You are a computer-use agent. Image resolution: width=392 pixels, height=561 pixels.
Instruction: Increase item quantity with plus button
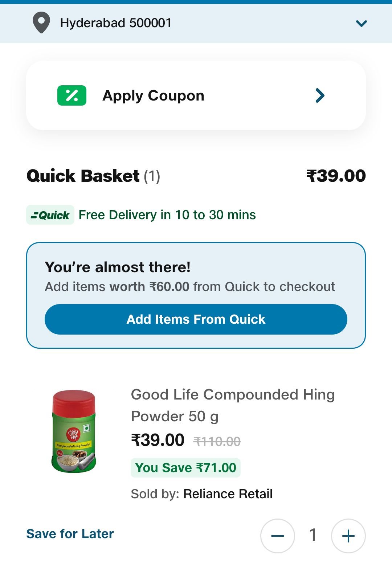[x=348, y=536]
